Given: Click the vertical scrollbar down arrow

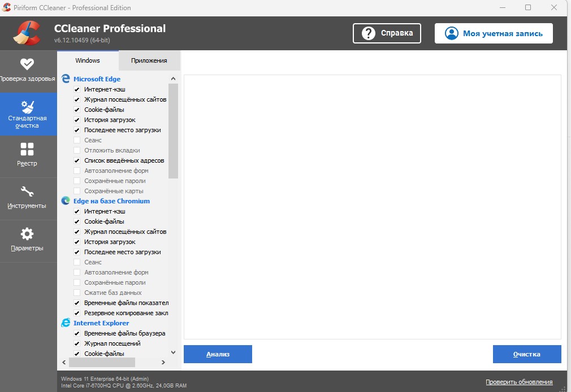Looking at the screenshot, I should 174,352.
